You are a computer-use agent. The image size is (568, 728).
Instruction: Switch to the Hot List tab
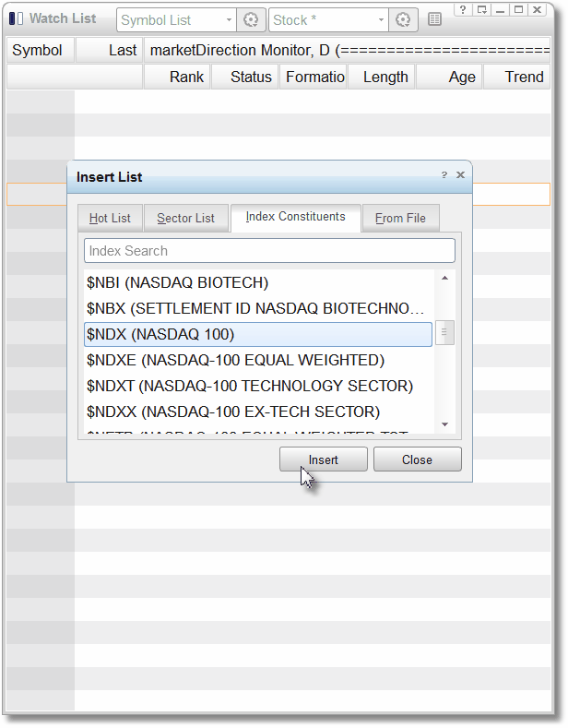[110, 218]
